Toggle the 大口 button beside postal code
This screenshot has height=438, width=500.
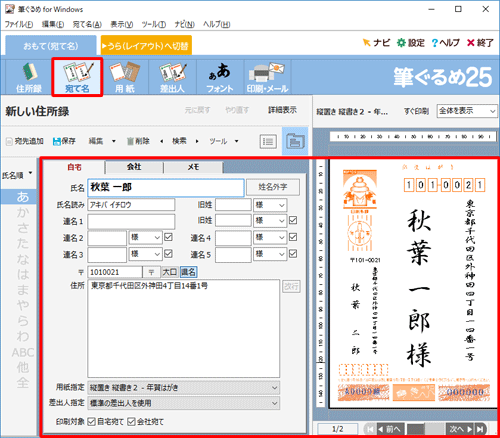click(x=169, y=272)
